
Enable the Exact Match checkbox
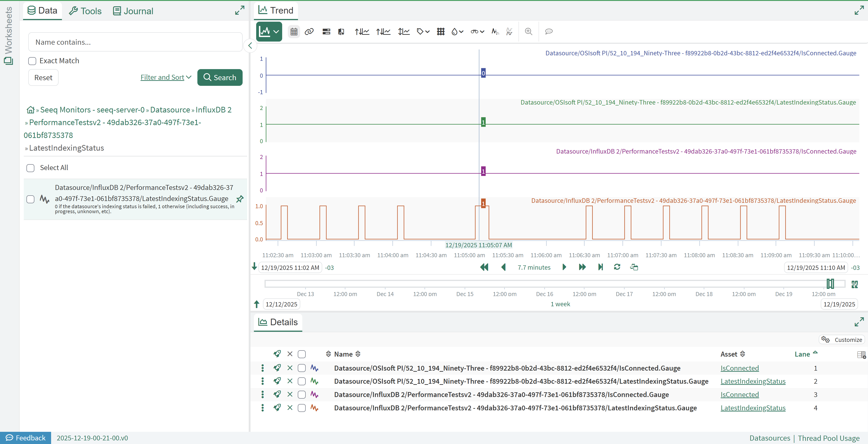[32, 61]
